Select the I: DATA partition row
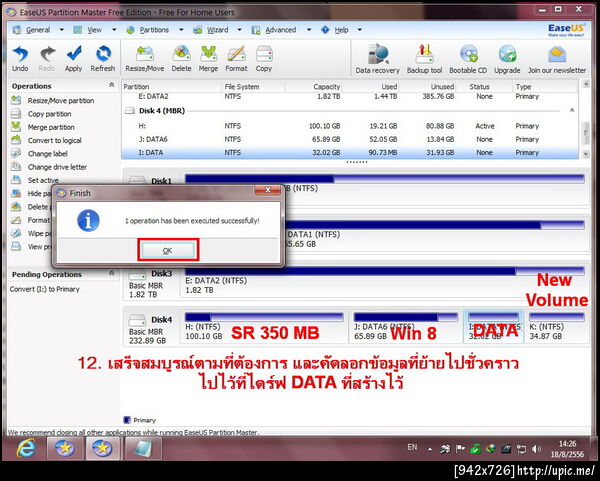Screen dimensions: 600x481 (x=350, y=153)
